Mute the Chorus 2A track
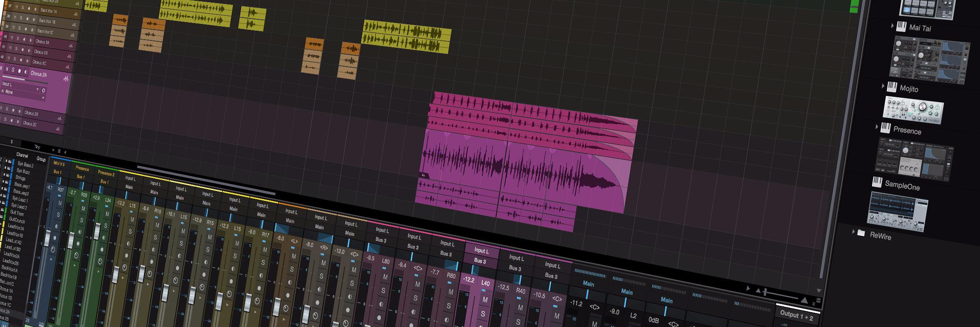 click(x=7, y=69)
